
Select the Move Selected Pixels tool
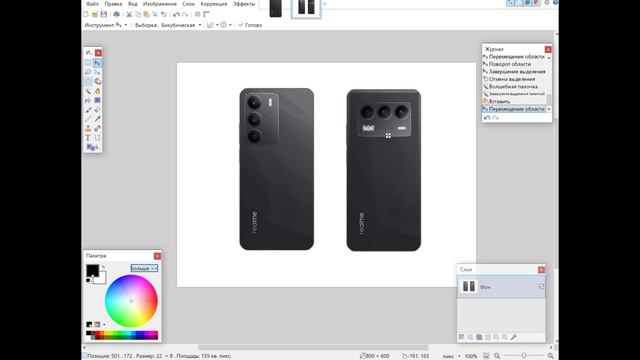(97, 63)
